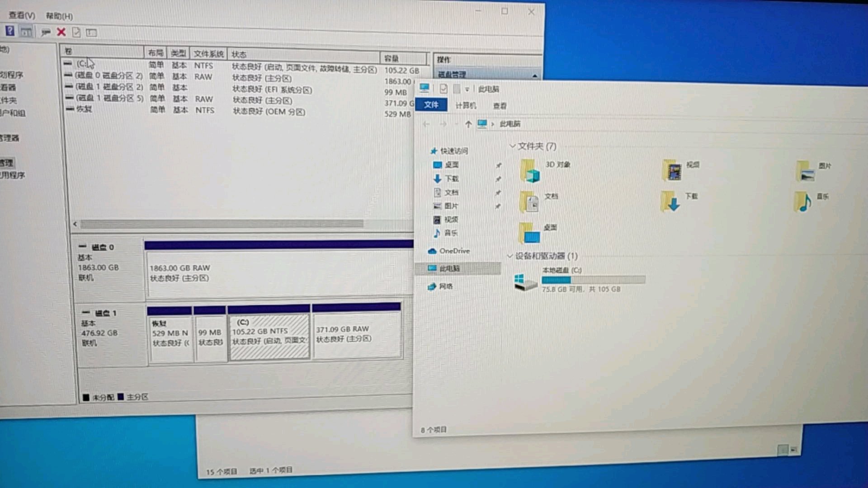Open the 下载 downloads folder in main pane
This screenshot has height=488, width=868.
click(x=670, y=202)
